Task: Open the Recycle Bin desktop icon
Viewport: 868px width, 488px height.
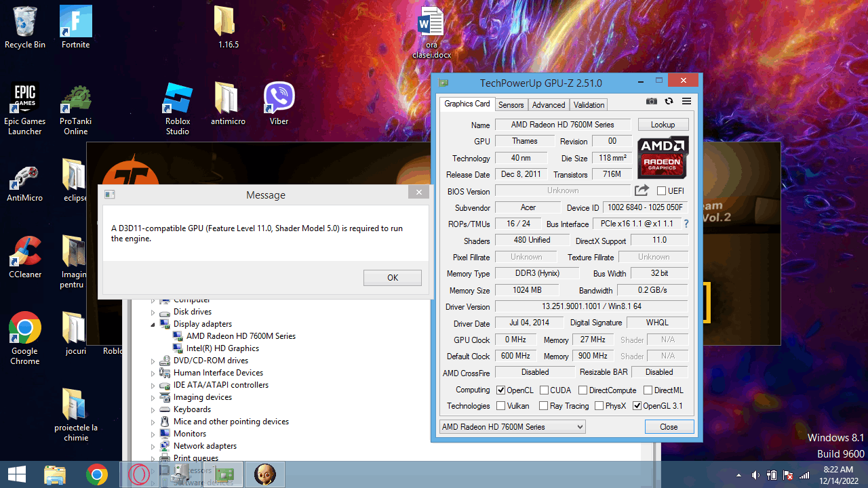Action: (25, 27)
